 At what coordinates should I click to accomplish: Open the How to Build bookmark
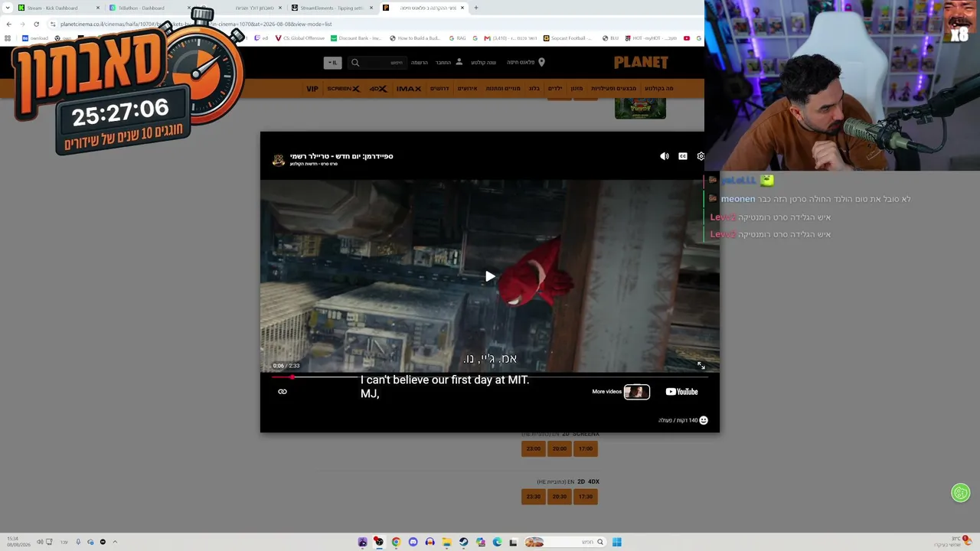[415, 38]
